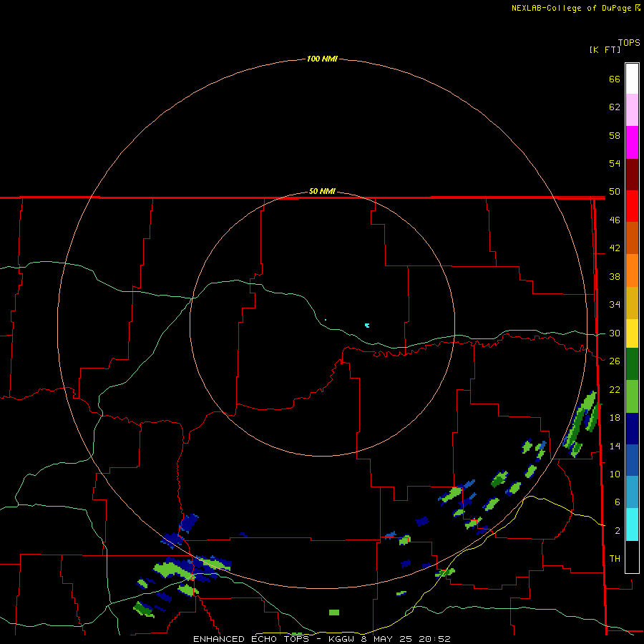Click the legend value 38
Image resolution: width=644 pixels, height=644 pixels.
(x=615, y=276)
